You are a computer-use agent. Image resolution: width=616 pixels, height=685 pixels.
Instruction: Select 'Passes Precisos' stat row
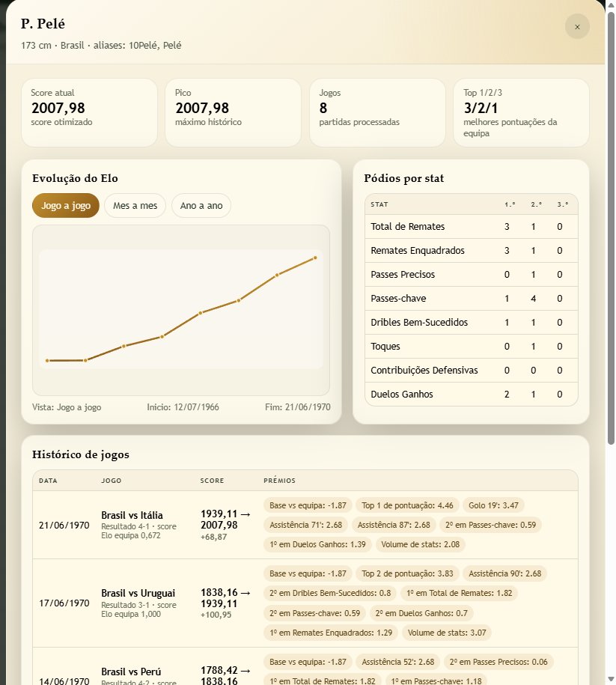[472, 274]
